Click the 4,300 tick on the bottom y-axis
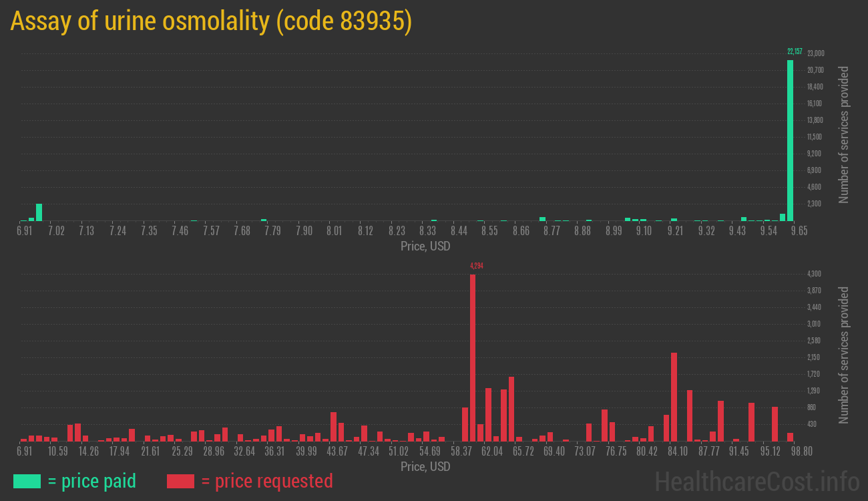 click(814, 274)
